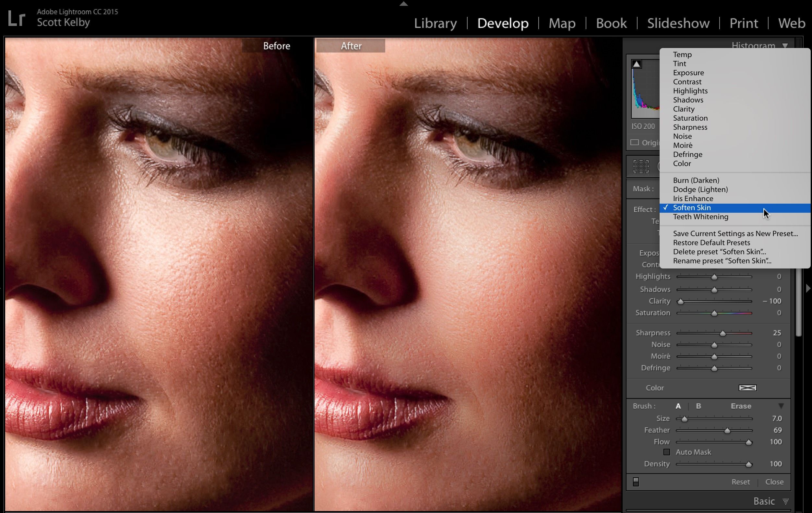The image size is (812, 513).
Task: Select the Erase brush
Action: click(741, 406)
